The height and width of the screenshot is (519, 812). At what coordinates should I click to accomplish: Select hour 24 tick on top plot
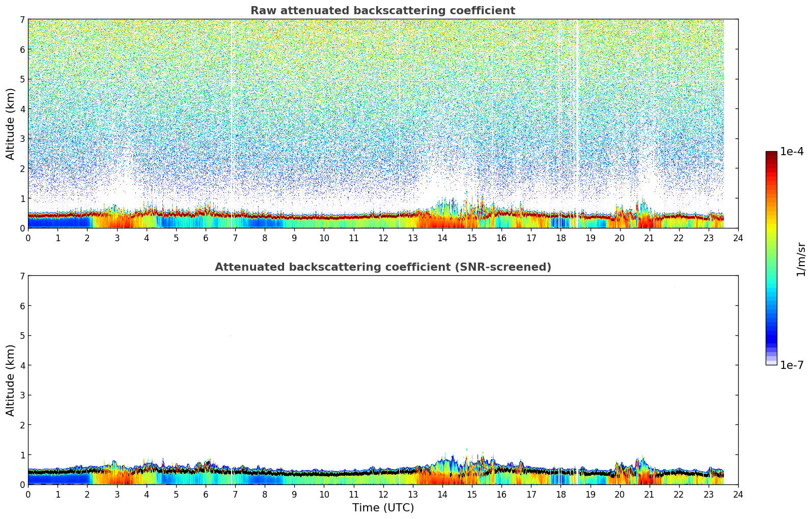[738, 238]
